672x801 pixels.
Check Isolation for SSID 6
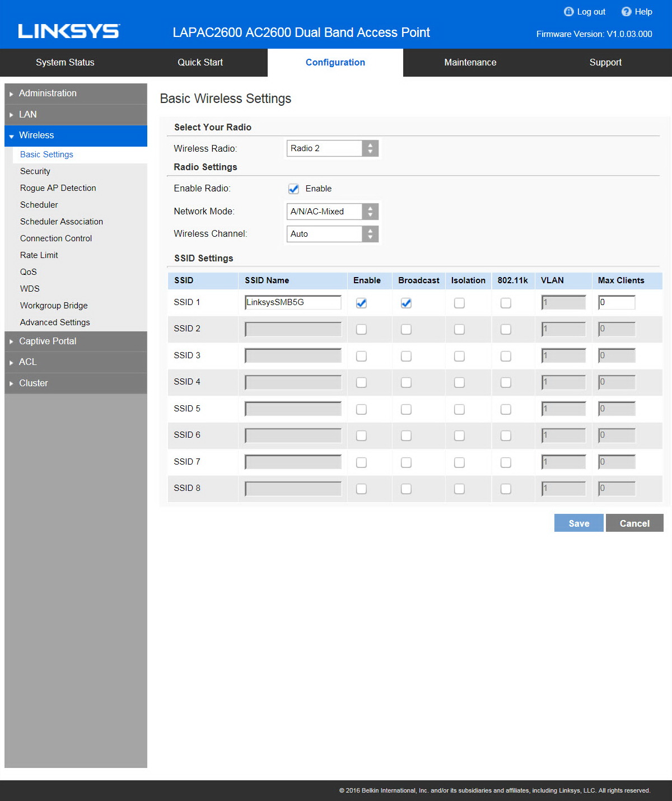[x=459, y=435]
